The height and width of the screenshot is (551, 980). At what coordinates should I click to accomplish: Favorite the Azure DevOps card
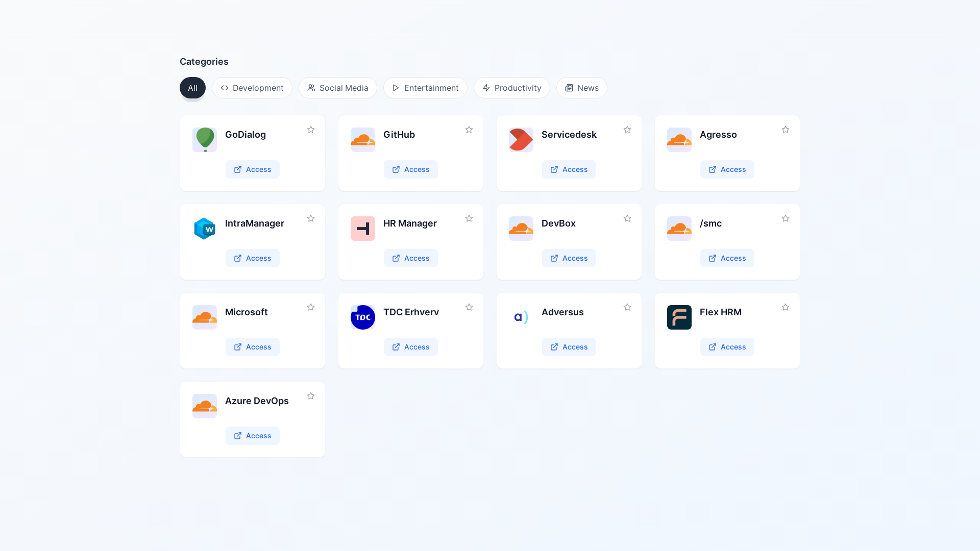(x=311, y=396)
